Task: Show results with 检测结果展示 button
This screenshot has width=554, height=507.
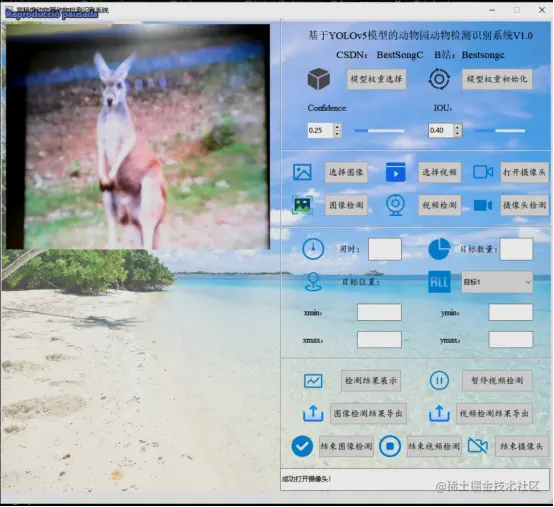Action: 371,381
